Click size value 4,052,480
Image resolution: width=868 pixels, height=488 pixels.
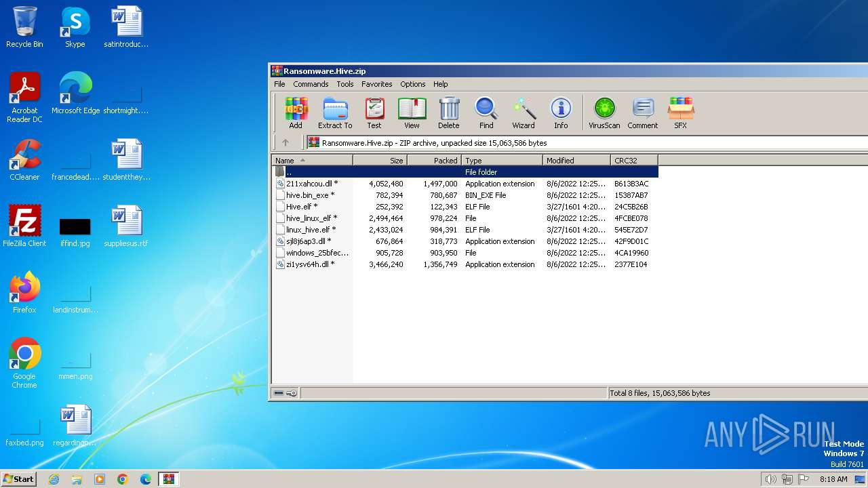pyautogui.click(x=386, y=184)
